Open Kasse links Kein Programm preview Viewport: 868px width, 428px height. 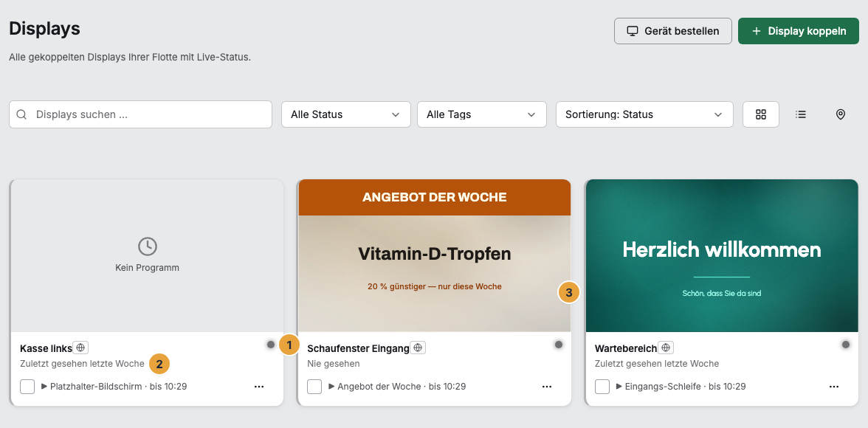point(148,256)
